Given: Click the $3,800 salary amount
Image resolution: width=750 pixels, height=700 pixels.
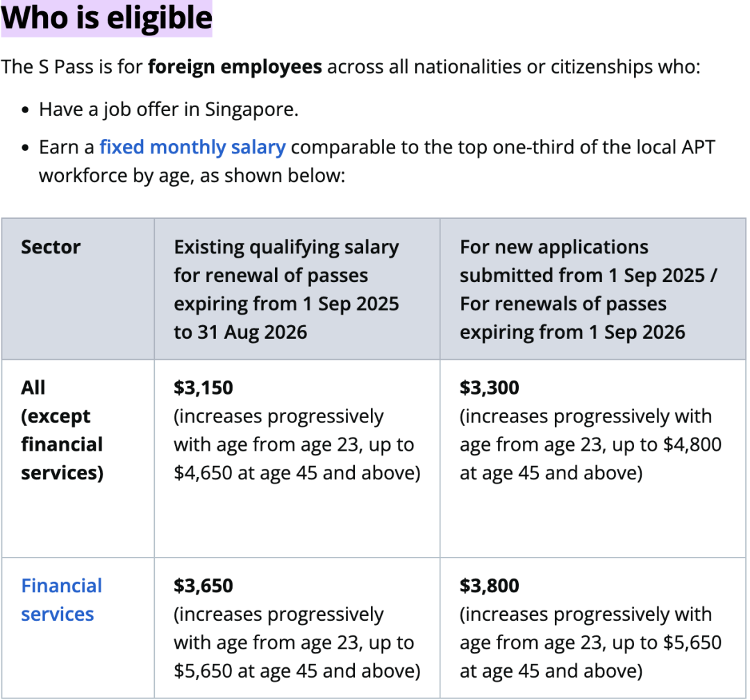Looking at the screenshot, I should coord(489,585).
